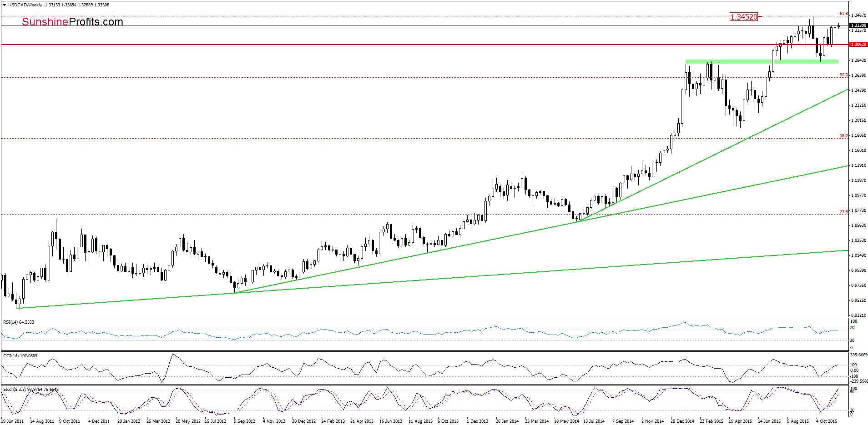868x425 pixels.
Task: Select the red 1.30620 price tag
Action: tap(858, 45)
